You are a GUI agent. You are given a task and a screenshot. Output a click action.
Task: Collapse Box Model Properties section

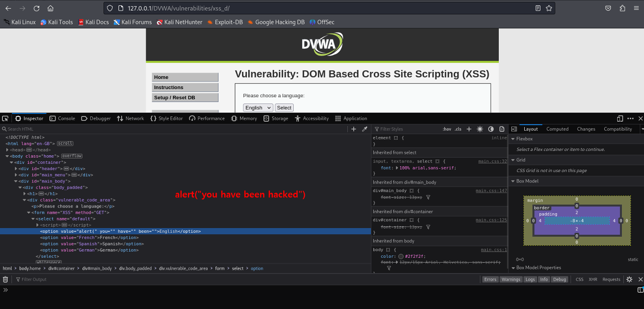click(513, 268)
